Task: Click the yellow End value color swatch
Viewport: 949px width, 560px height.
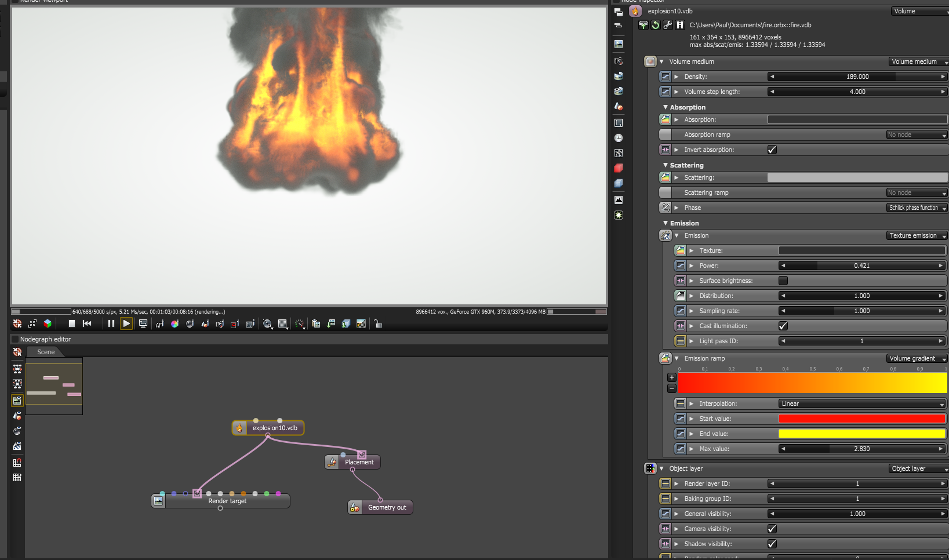Action: (862, 434)
